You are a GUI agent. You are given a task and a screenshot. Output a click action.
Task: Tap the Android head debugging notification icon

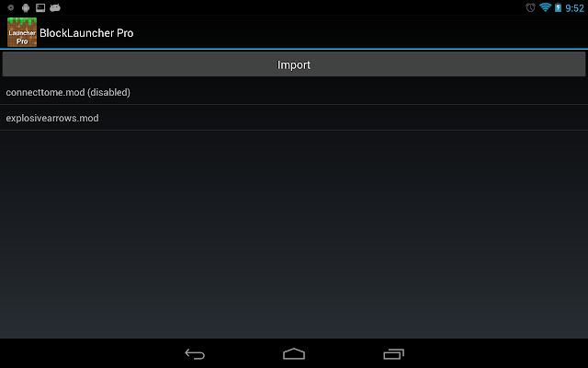click(55, 7)
